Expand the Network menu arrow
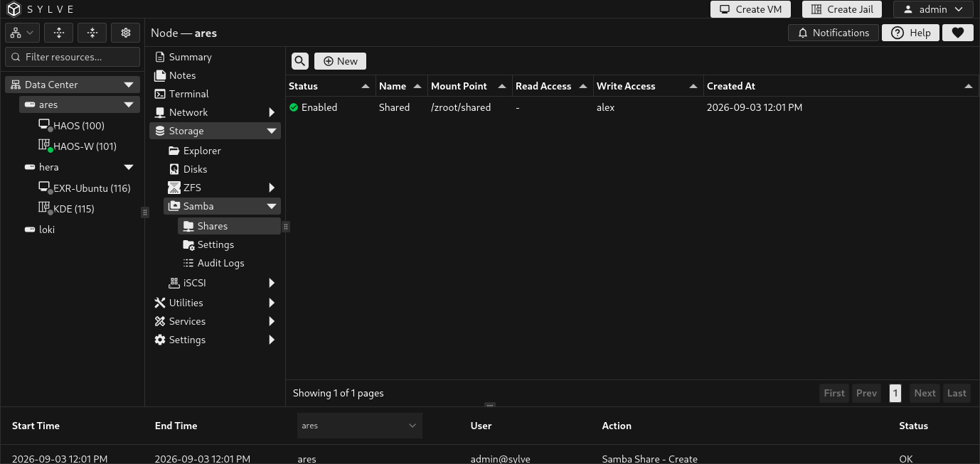980x464 pixels. (x=272, y=112)
